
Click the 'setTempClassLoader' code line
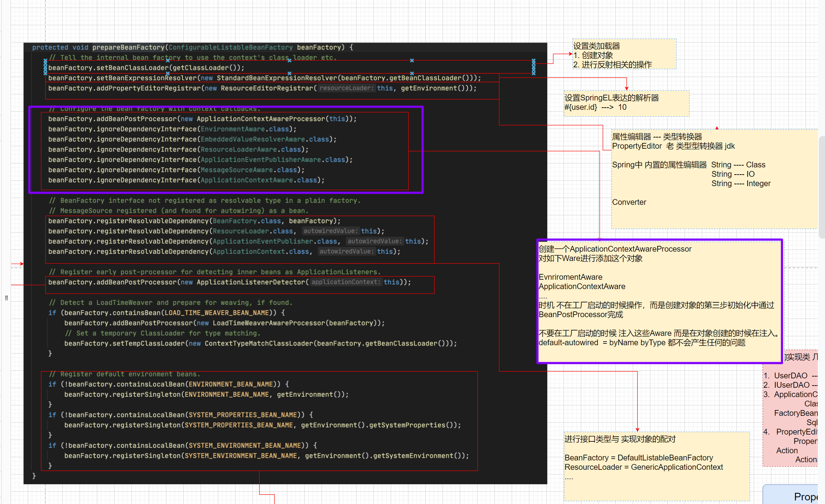(x=261, y=343)
